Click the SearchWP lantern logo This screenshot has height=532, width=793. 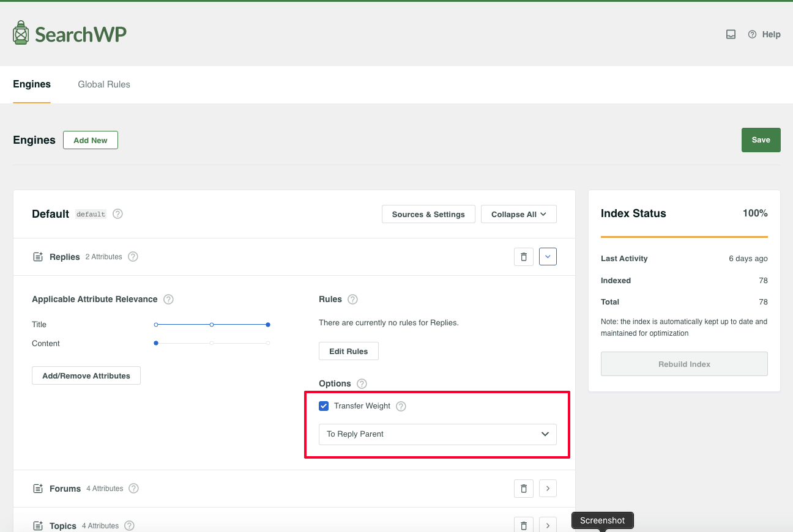coord(21,33)
